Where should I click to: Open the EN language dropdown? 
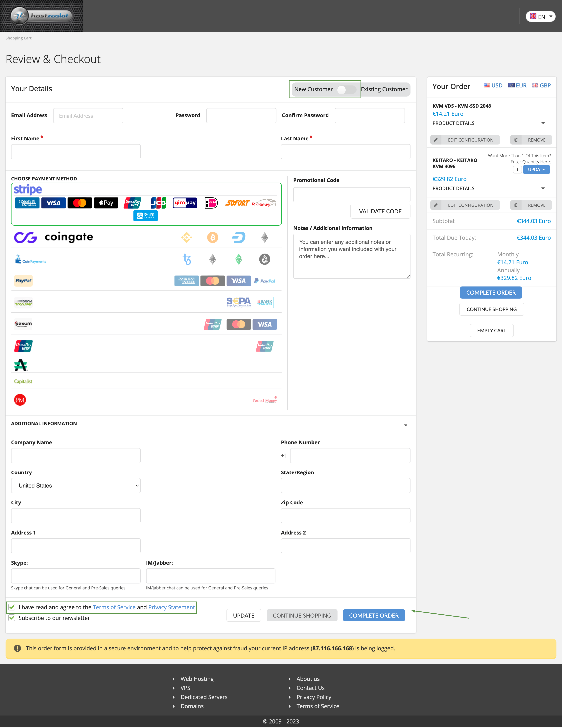pyautogui.click(x=540, y=16)
